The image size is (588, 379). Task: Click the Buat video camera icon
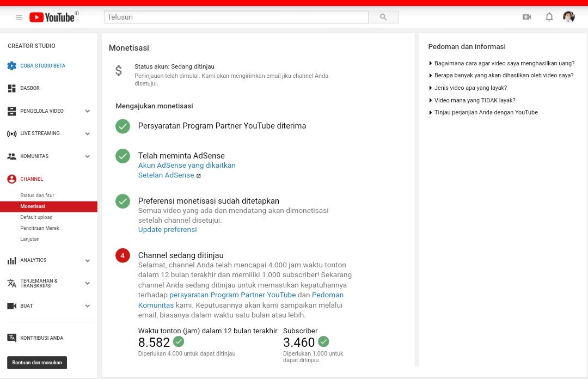(x=11, y=306)
